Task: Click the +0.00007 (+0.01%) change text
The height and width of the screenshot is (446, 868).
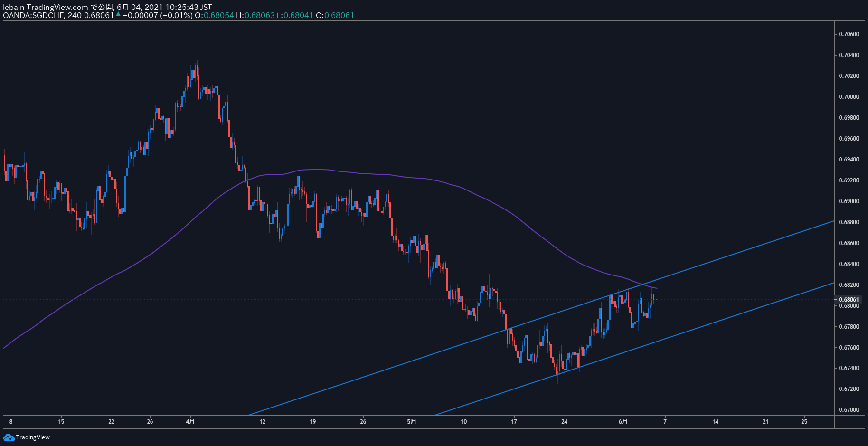Action: tap(158, 15)
